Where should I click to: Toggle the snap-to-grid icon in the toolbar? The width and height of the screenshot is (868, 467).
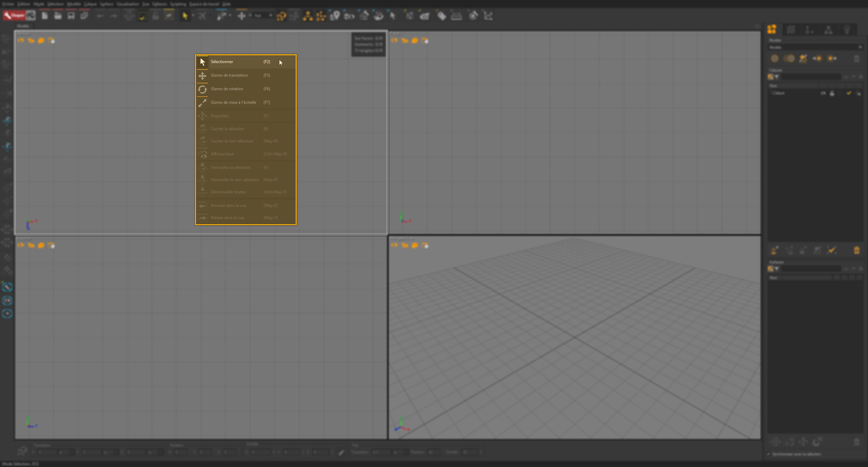(142, 16)
